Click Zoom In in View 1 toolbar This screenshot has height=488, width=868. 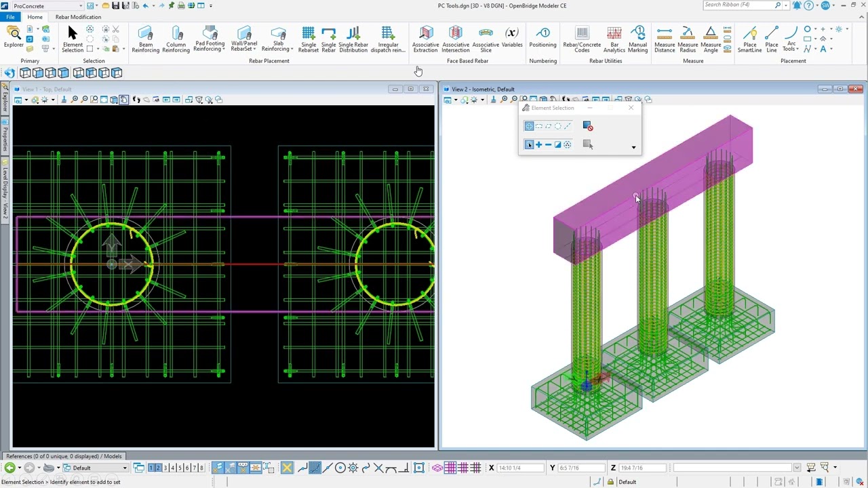[74, 100]
